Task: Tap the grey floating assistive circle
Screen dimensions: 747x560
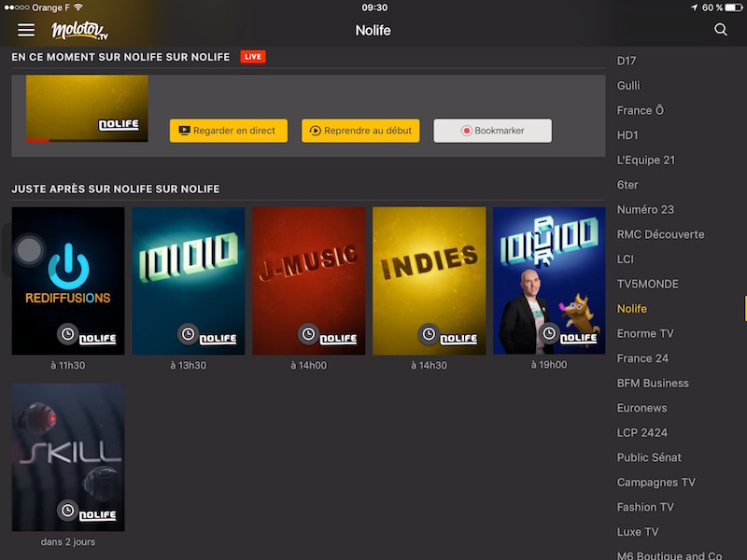Action: (x=29, y=249)
